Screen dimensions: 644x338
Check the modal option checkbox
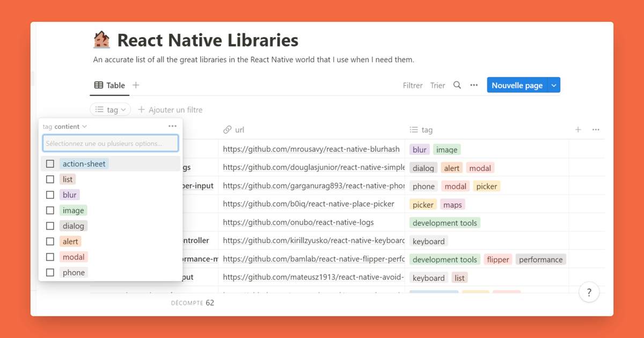coord(50,257)
